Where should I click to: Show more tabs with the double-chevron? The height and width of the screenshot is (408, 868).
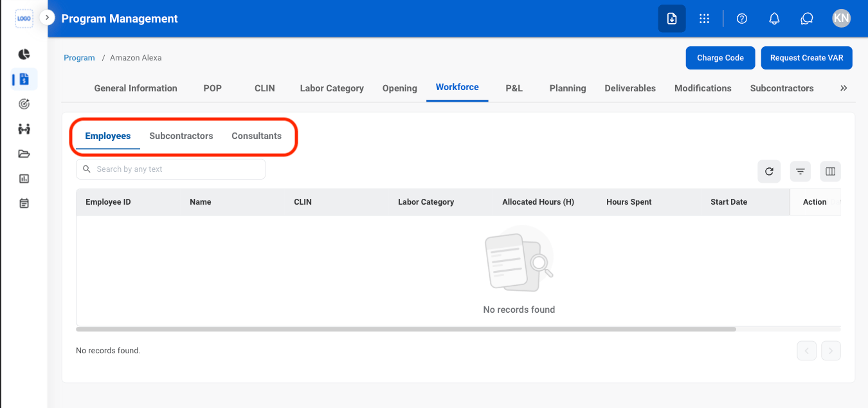pos(844,88)
